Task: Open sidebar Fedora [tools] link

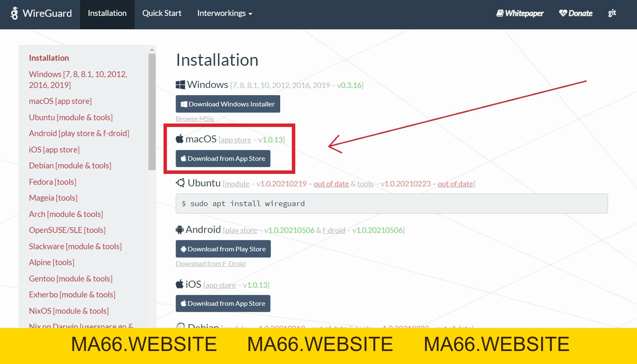Action: coord(52,182)
